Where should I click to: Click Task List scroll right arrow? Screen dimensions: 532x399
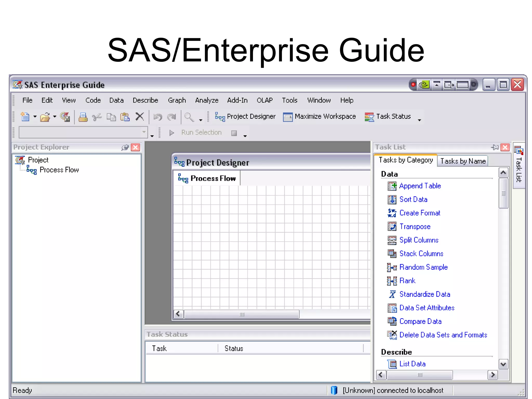click(493, 375)
